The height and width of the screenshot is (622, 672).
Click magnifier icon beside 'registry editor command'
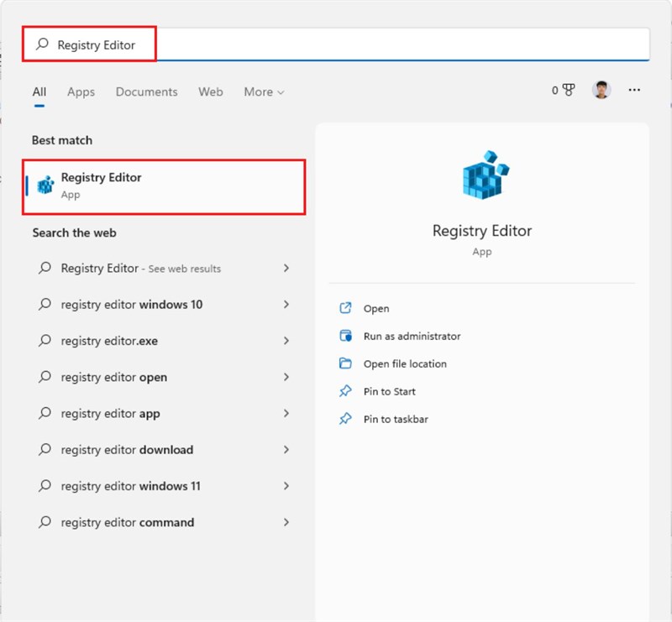click(x=45, y=522)
